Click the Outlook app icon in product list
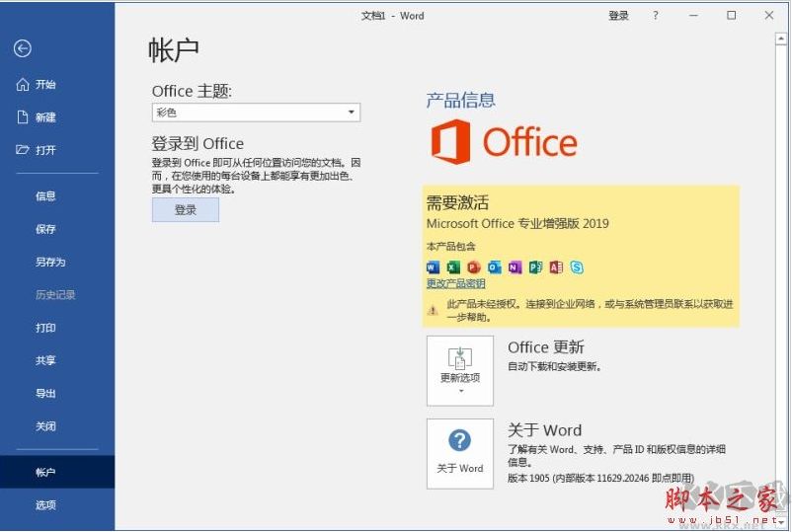 (495, 267)
